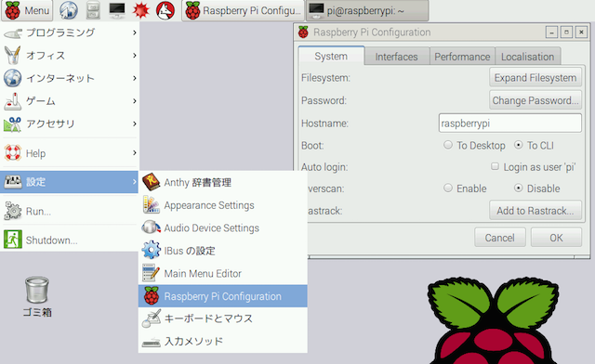This screenshot has width=595, height=364.
Task: Select Overscan Disable radio button
Action: pos(519,188)
